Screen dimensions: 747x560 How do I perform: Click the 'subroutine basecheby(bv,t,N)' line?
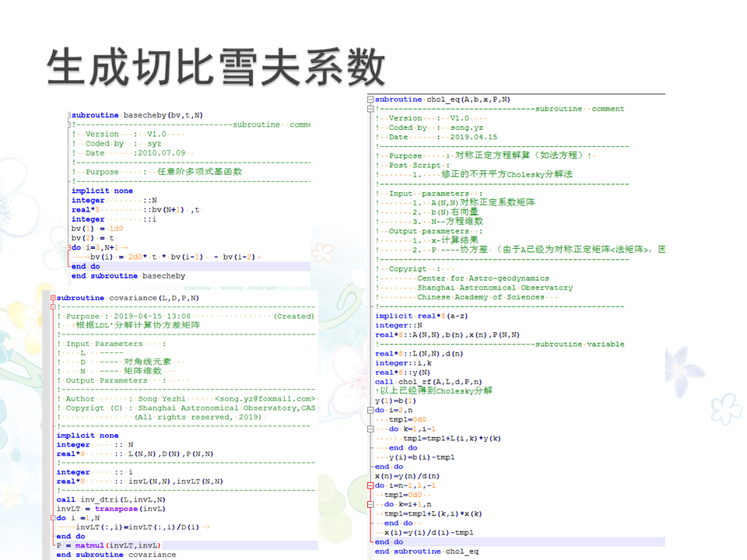(136, 115)
